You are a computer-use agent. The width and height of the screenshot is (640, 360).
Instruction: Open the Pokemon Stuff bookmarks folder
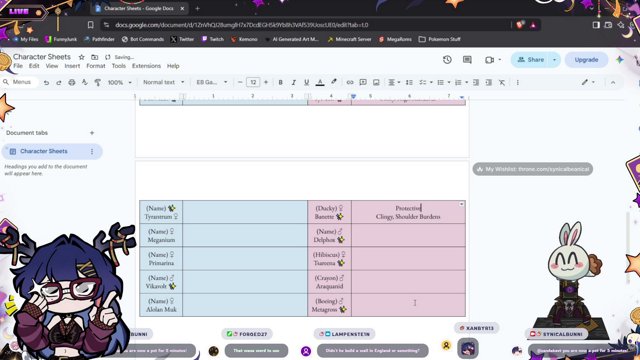point(440,39)
